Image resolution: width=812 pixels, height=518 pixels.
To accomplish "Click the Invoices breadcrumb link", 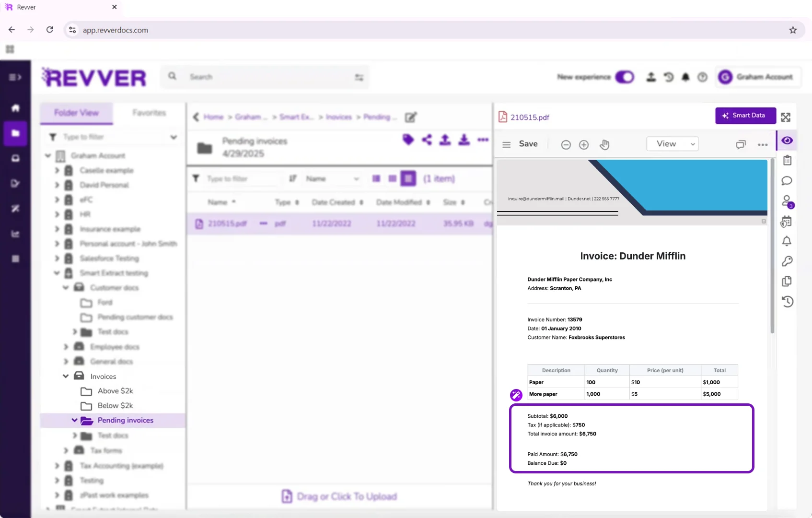I will [339, 117].
